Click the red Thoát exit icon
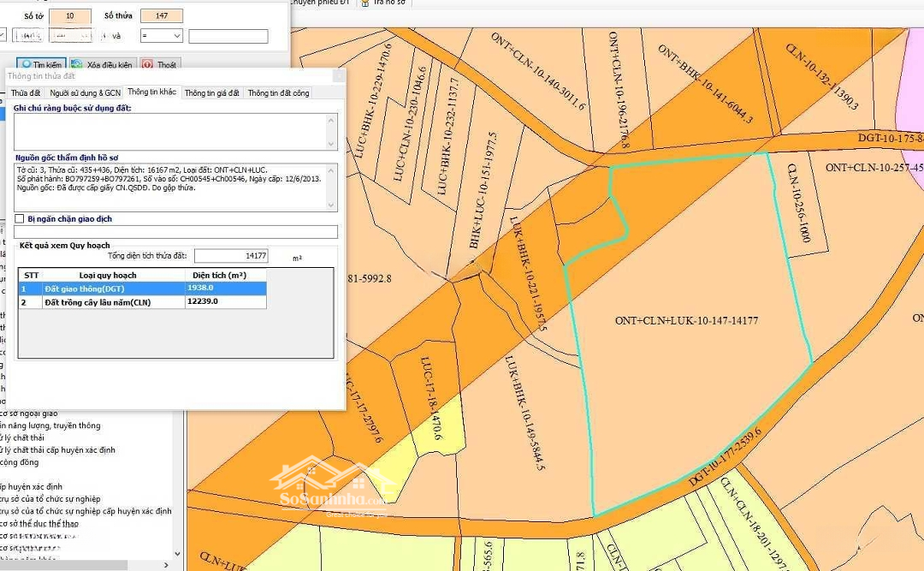Screen dimensions: 924x571 147,65
